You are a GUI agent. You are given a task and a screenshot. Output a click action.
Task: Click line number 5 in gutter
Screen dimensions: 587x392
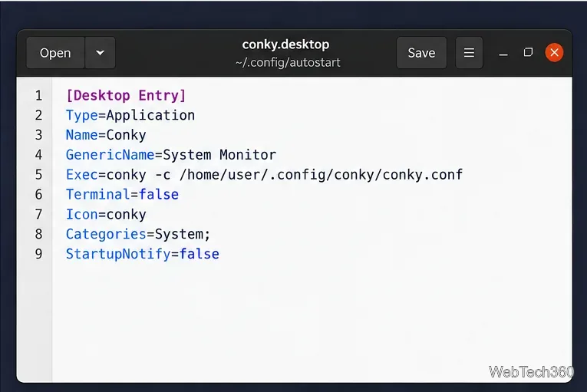click(x=38, y=175)
